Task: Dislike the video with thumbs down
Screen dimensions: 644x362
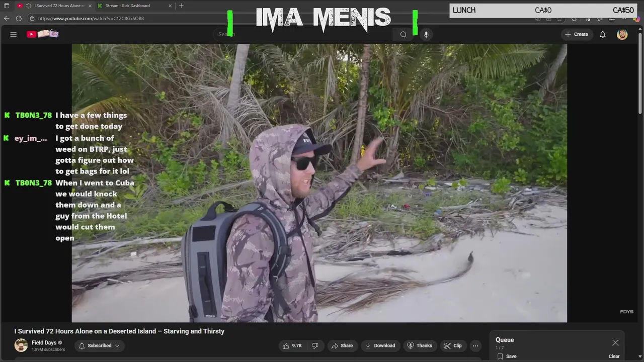Action: pos(315,345)
